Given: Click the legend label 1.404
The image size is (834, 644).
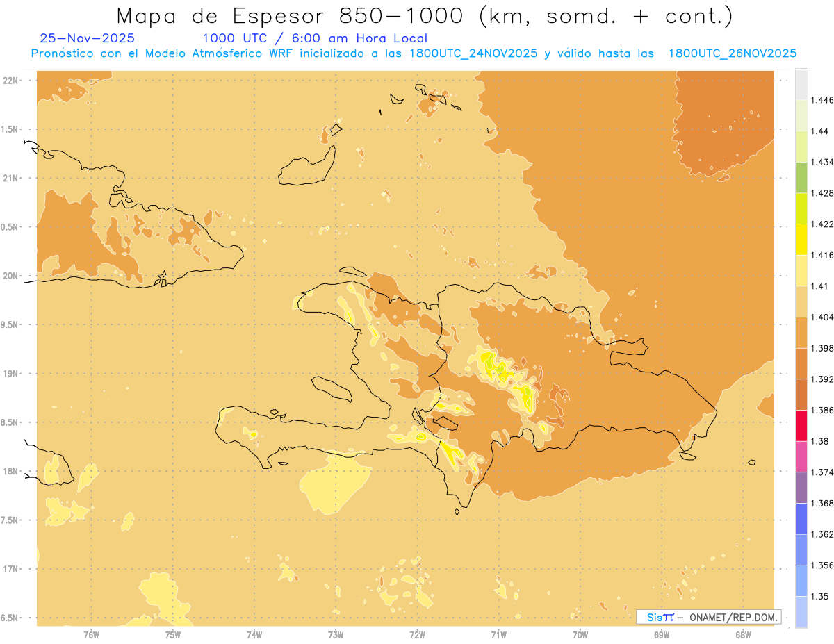Looking at the screenshot, I should (821, 317).
